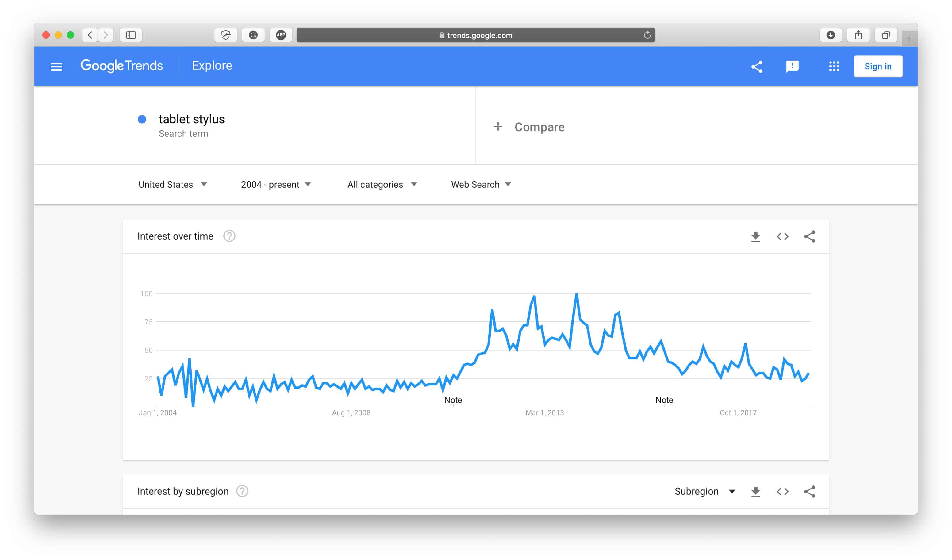The width and height of the screenshot is (952, 560).
Task: Click the plus icon next to Compare
Action: (x=498, y=127)
